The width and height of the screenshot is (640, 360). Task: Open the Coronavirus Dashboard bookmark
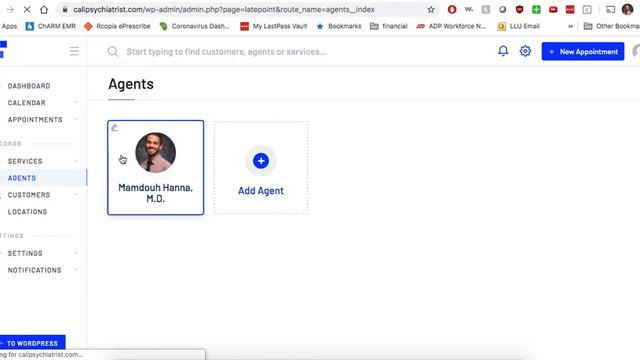point(195,26)
